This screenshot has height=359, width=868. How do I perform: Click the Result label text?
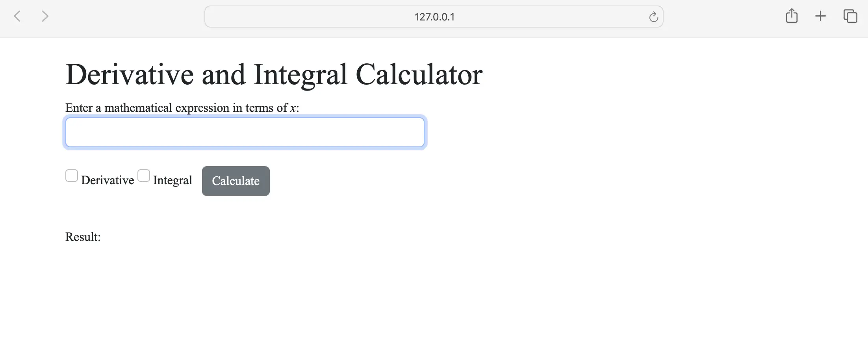[83, 237]
